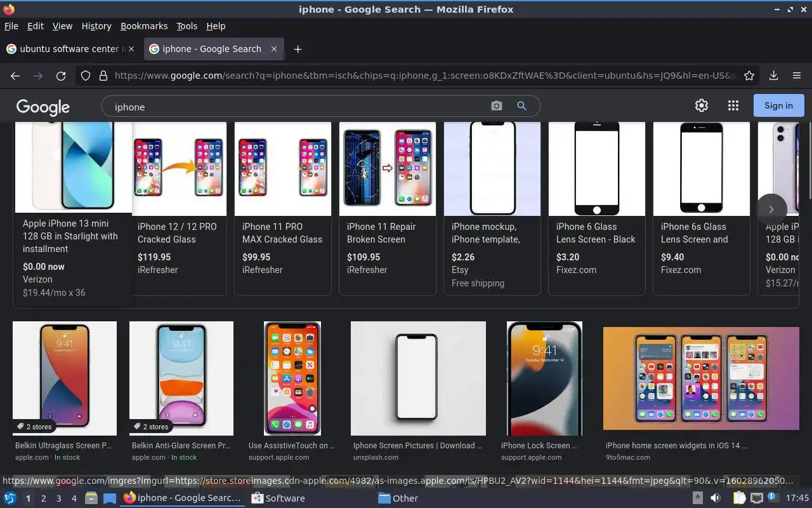Screen dimensions: 812x508
Task: Switch to Software window in taskbar
Action: pyautogui.click(x=278, y=498)
